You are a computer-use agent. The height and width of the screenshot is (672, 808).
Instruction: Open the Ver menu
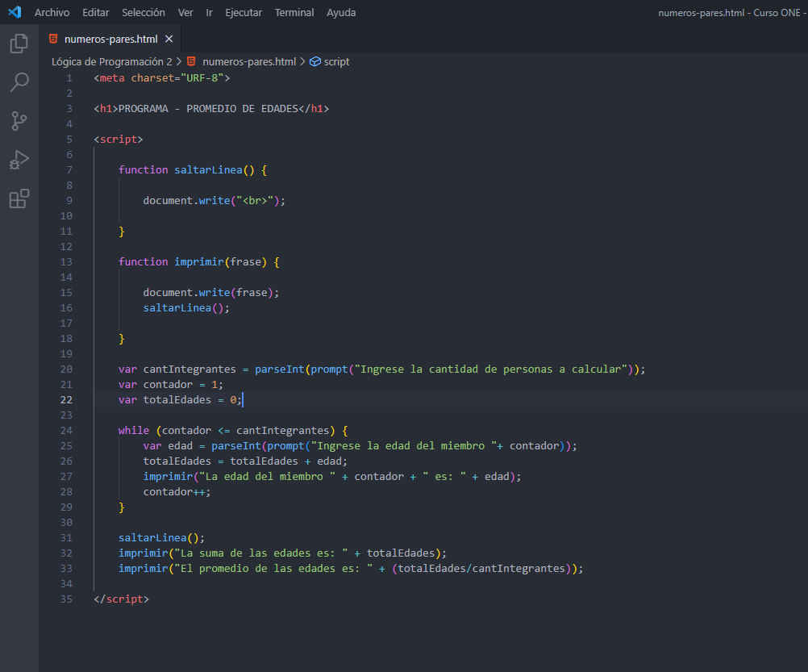185,12
